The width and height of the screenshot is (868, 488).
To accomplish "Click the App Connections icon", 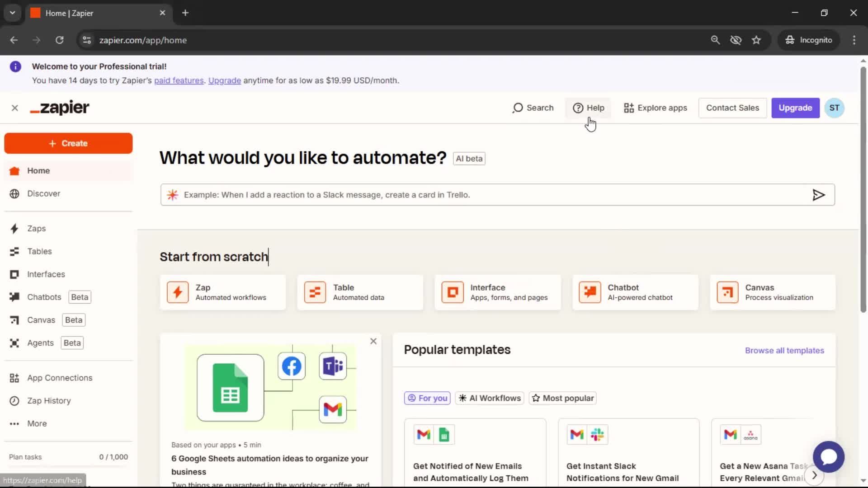I will click(x=14, y=378).
